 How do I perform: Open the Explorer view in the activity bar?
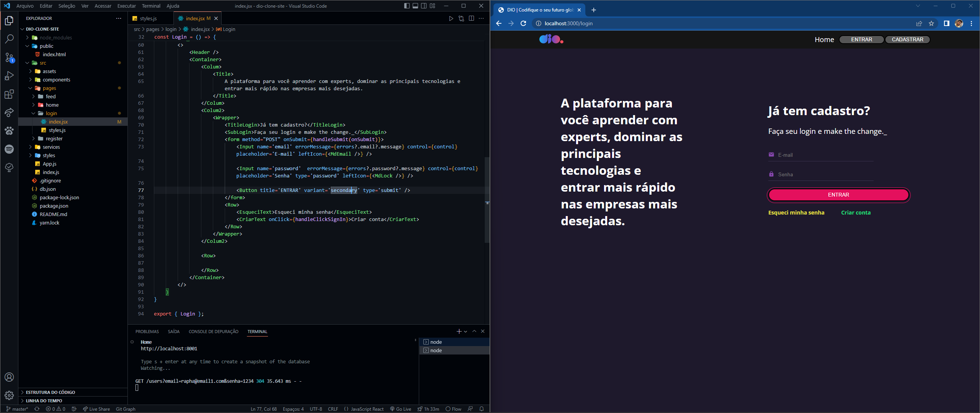(9, 21)
